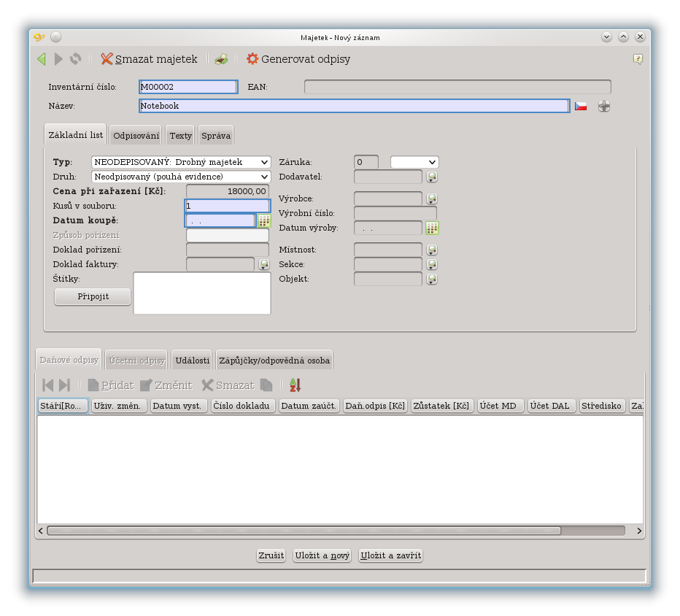
Task: Click the Uložit a zavřít button
Action: pyautogui.click(x=390, y=555)
